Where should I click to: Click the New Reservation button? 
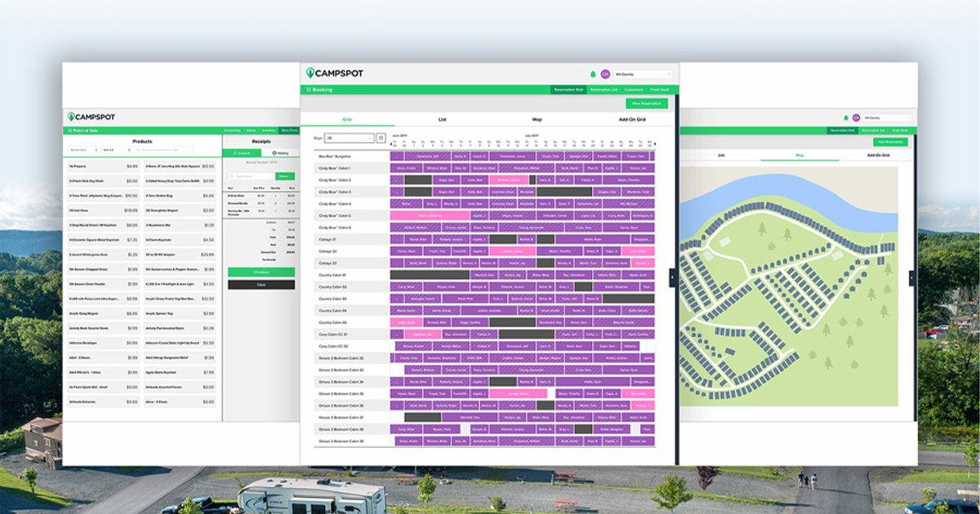click(x=646, y=103)
